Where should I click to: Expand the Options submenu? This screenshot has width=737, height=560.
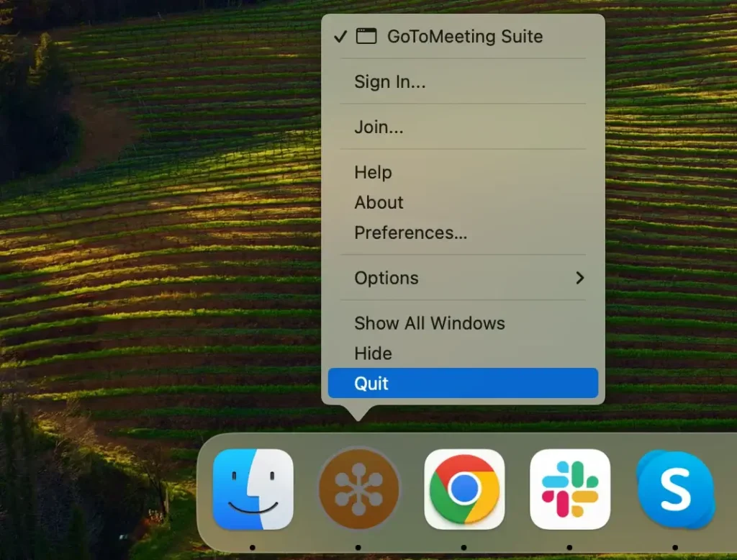coord(463,278)
